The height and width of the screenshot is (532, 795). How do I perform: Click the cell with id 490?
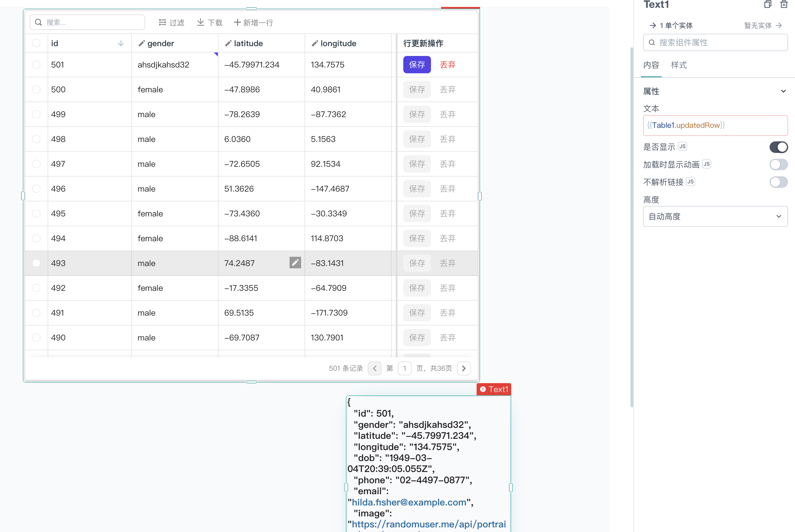(89, 338)
